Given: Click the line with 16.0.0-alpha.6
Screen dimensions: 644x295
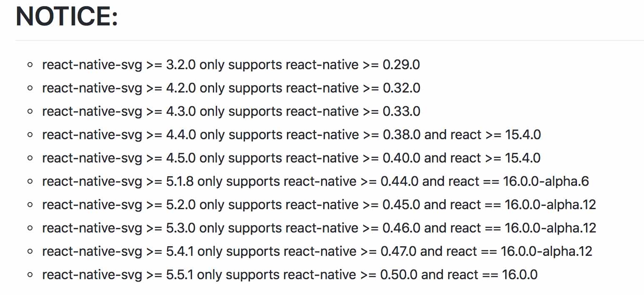Looking at the screenshot, I should click(x=315, y=182).
